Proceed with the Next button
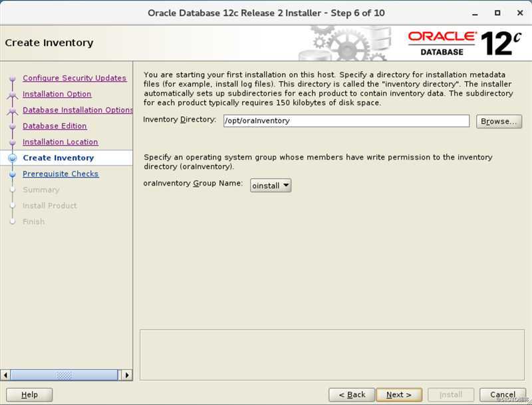The image size is (532, 405). pos(399,394)
